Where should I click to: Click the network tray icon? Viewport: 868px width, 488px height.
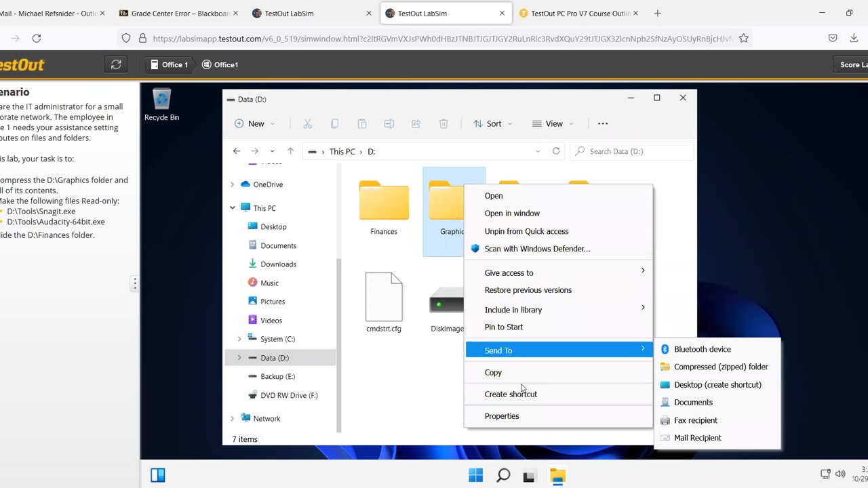point(825,474)
